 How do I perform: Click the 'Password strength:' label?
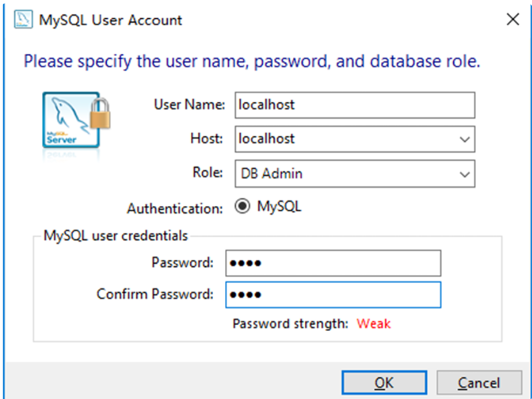(290, 324)
